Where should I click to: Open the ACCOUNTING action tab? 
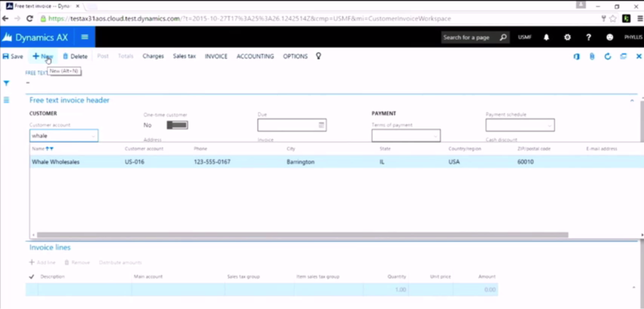click(255, 57)
